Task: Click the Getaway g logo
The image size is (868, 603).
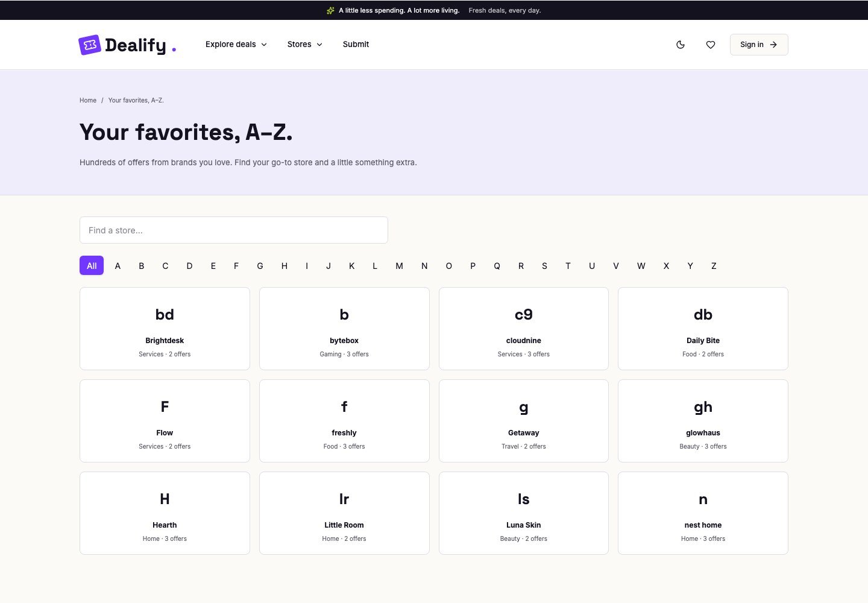Action: [524, 408]
